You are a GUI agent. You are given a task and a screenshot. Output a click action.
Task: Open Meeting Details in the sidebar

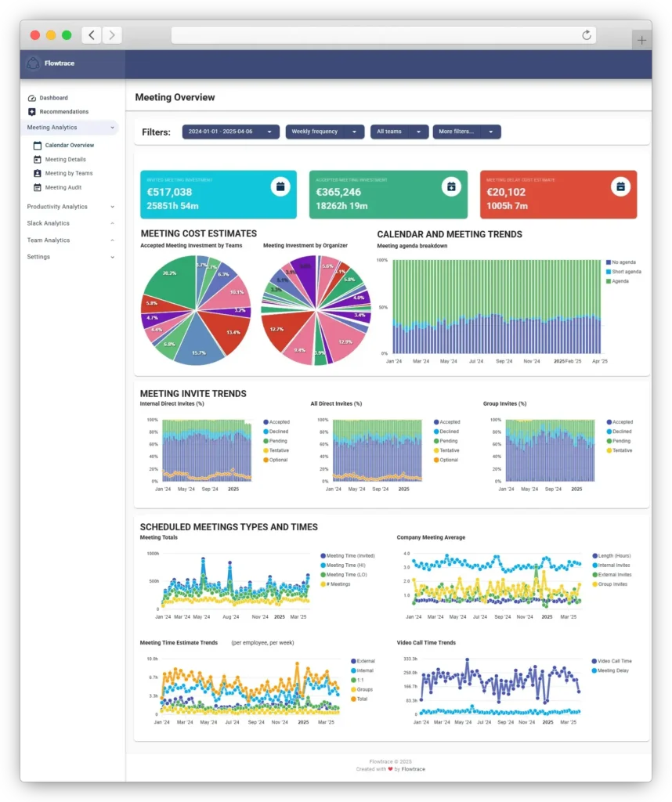(x=65, y=159)
